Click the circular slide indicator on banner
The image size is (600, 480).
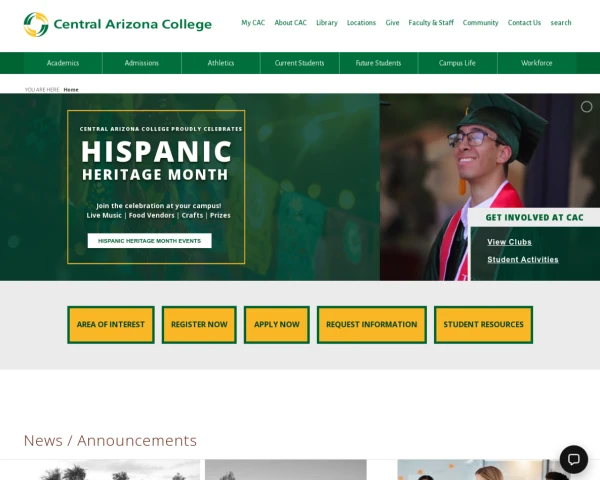tap(586, 107)
